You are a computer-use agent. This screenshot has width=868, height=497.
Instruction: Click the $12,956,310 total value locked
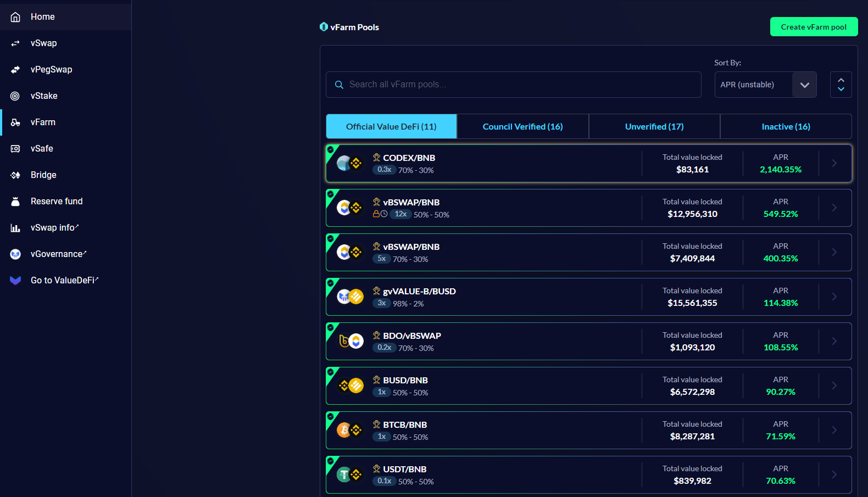[x=692, y=214]
